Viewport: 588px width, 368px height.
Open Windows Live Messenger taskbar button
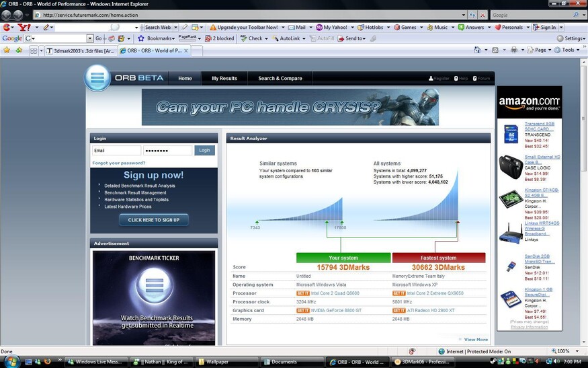(x=97, y=362)
